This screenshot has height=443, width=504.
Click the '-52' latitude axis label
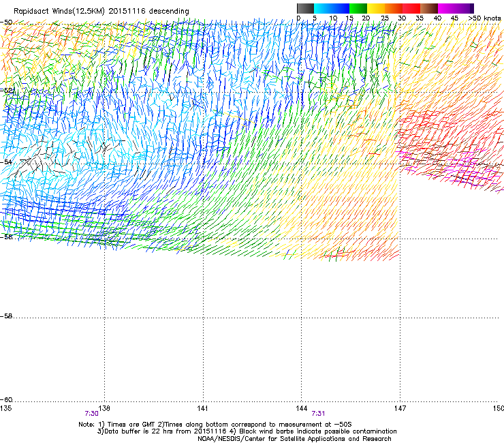click(7, 91)
